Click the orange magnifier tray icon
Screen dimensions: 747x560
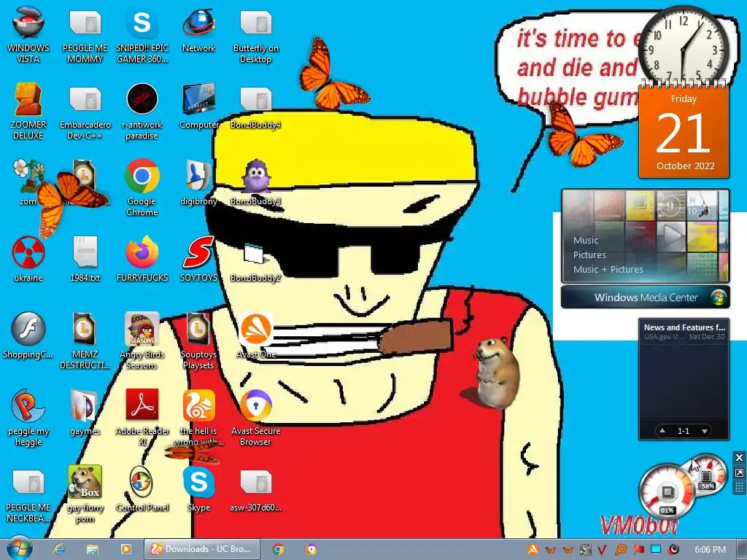620,550
